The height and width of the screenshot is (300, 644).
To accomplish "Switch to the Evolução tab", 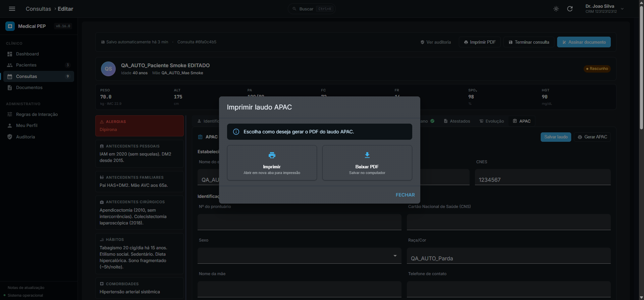I will tap(491, 121).
